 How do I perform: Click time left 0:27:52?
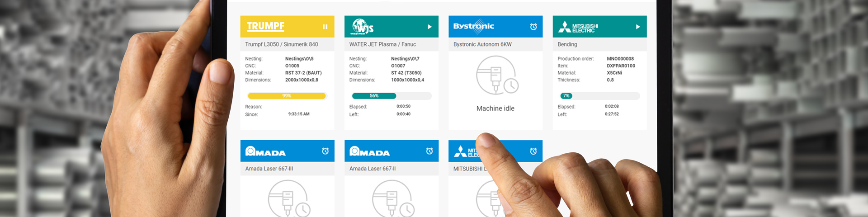pyautogui.click(x=612, y=114)
